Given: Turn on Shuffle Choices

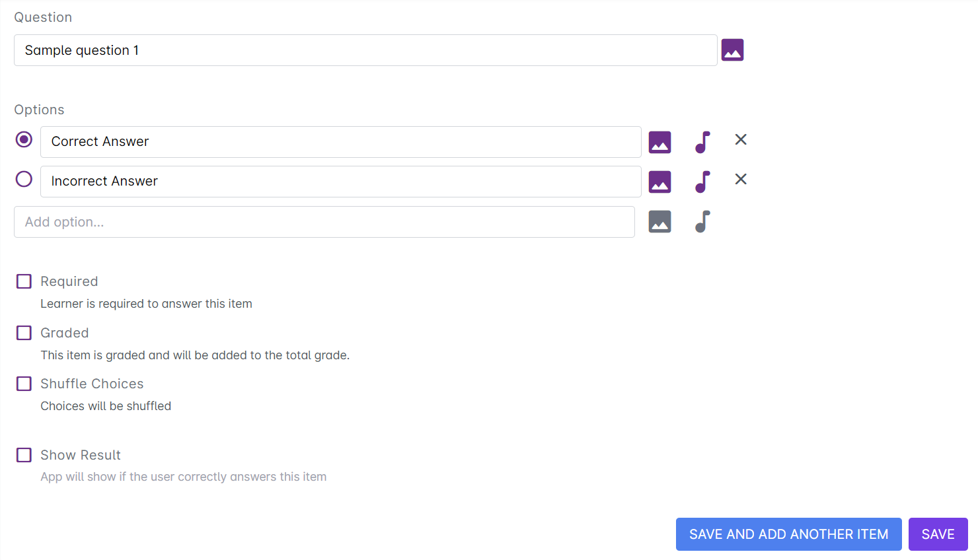Looking at the screenshot, I should [x=24, y=384].
